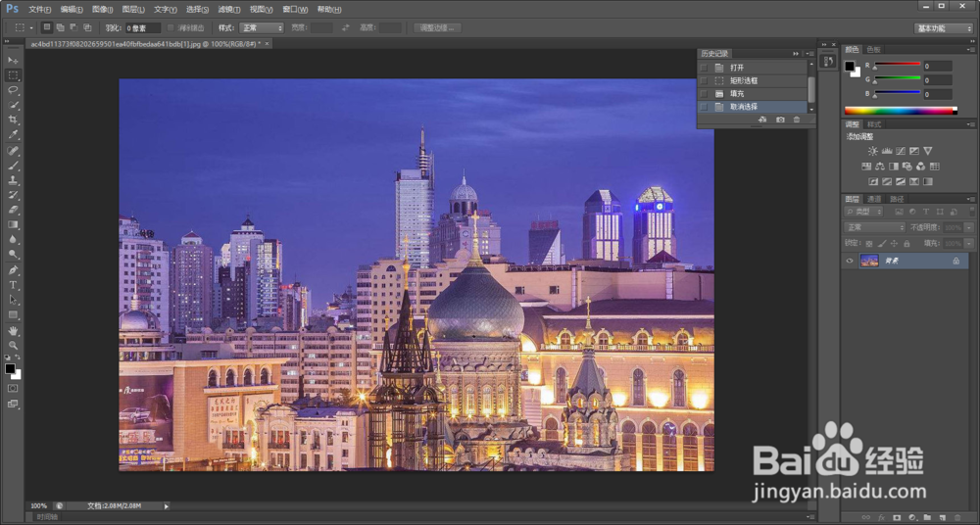Switch to the 色板 Swatches tab
The height and width of the screenshot is (525, 980).
pyautogui.click(x=873, y=49)
